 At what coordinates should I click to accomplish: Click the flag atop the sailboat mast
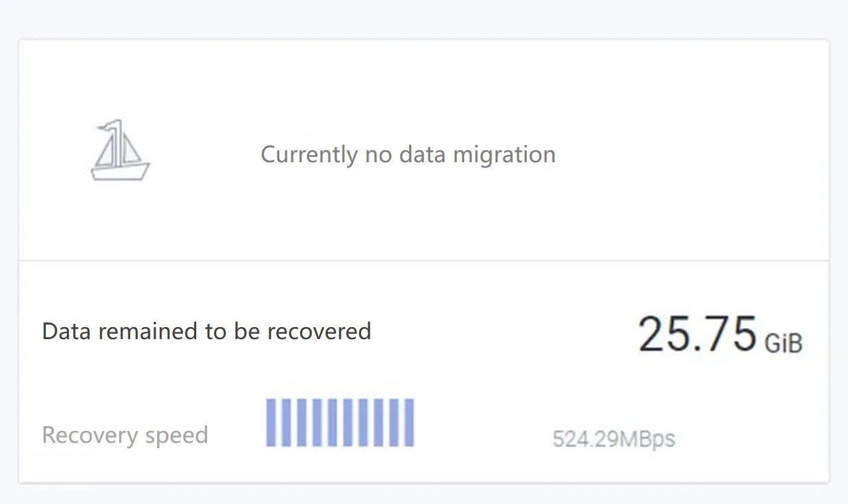104,126
